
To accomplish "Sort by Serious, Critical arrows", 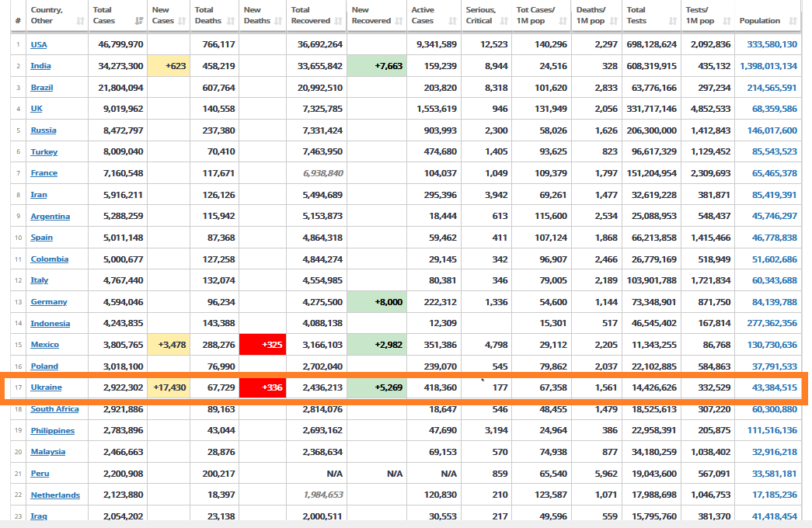I will (504, 21).
